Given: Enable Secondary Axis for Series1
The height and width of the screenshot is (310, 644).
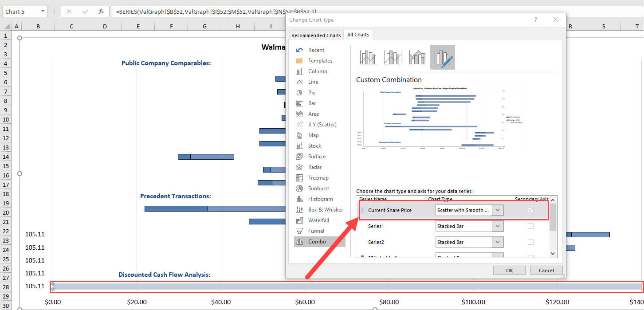Looking at the screenshot, I should (530, 226).
